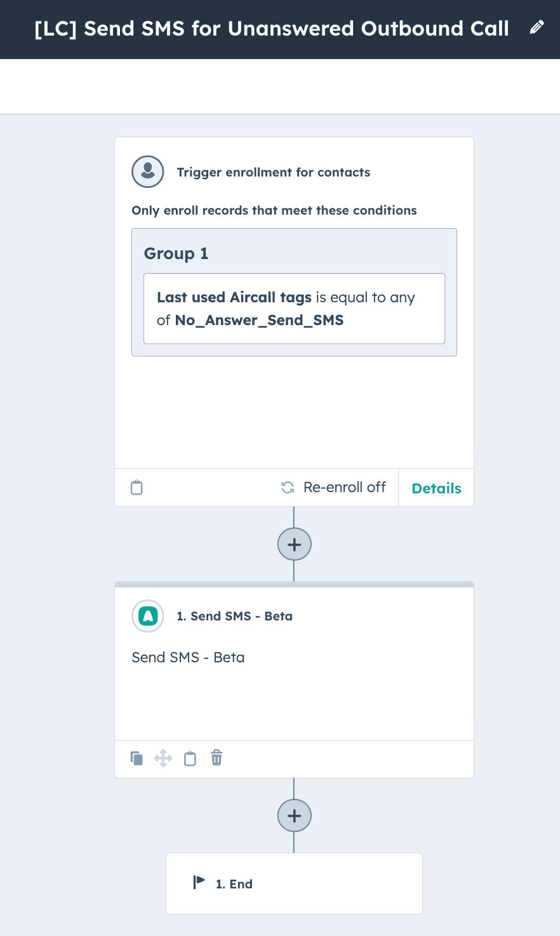560x936 pixels.
Task: Click the clipboard icon on Send SMS action
Action: pyautogui.click(x=190, y=758)
